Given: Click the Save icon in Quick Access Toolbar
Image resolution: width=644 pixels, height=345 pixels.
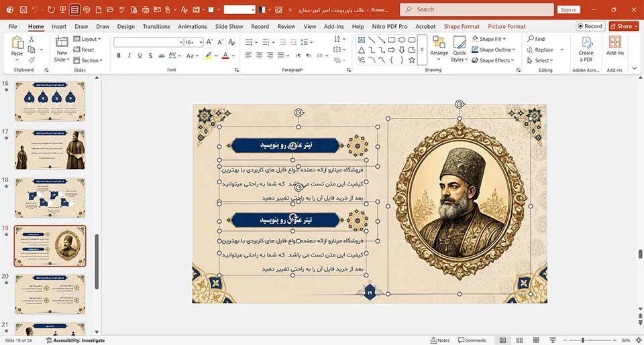Looking at the screenshot, I should coord(23,9).
